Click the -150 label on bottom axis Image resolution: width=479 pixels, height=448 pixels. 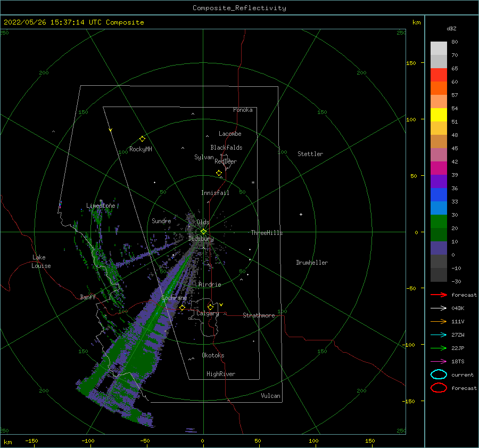31,441
